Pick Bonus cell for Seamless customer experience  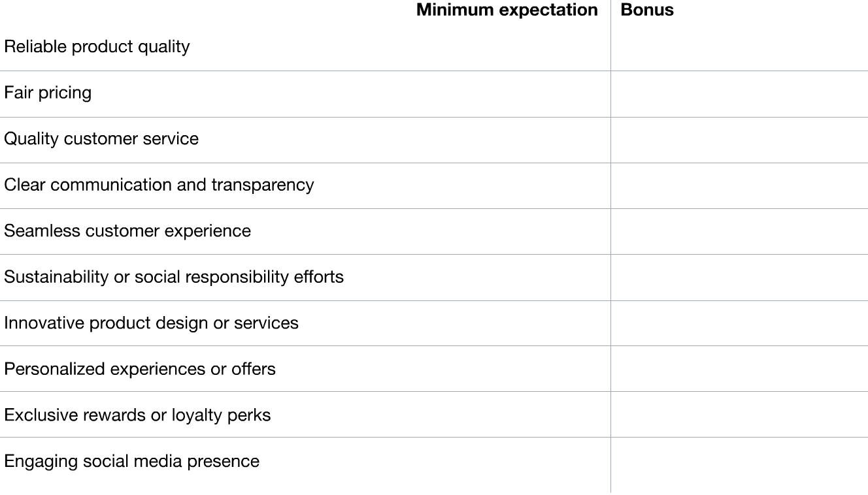[x=739, y=231]
